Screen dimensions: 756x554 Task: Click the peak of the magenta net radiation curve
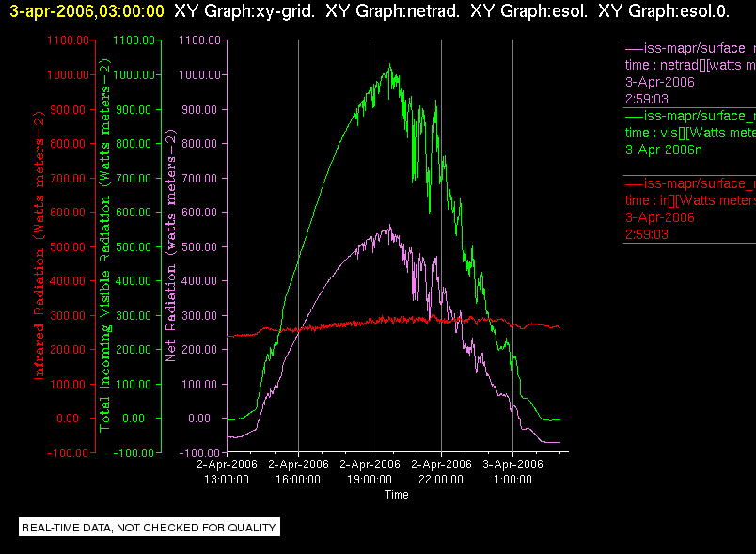389,226
